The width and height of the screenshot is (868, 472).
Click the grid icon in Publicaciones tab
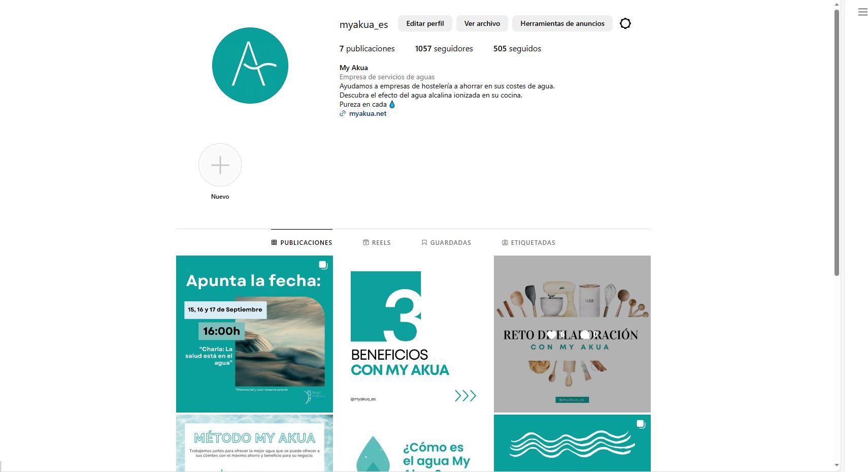pos(274,243)
